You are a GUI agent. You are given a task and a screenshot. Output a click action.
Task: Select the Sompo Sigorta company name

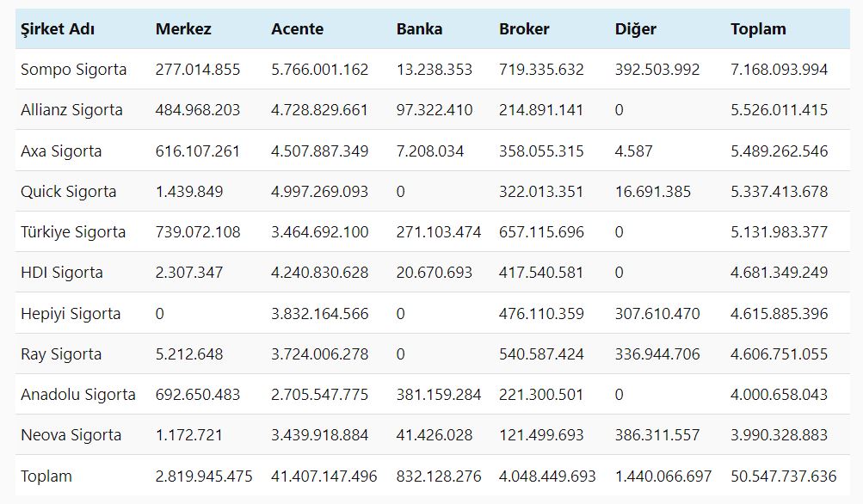pos(73,70)
